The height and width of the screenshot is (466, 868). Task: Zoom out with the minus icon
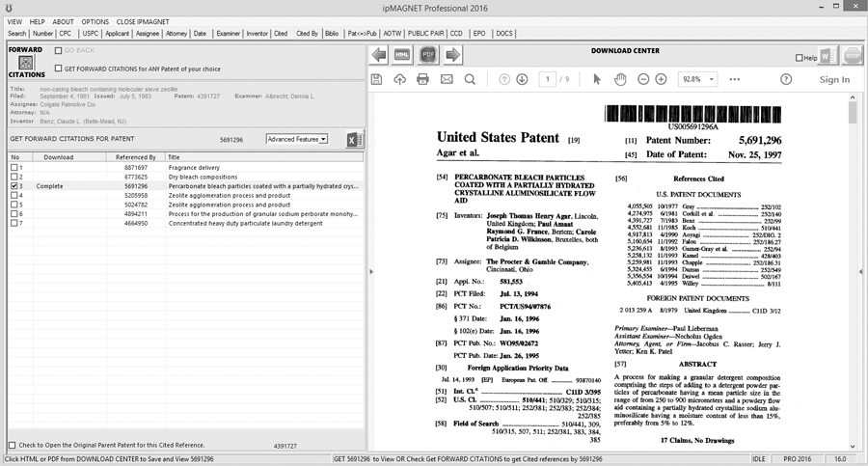coord(643,79)
